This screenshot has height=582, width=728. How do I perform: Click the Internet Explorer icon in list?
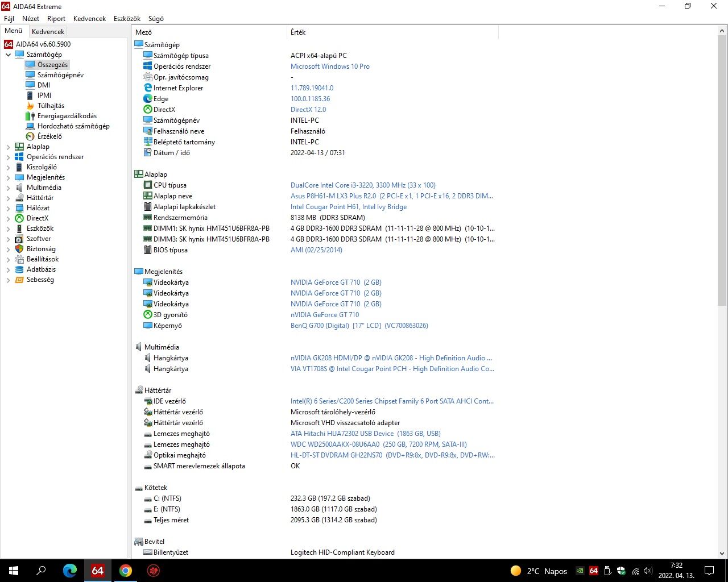click(x=148, y=88)
